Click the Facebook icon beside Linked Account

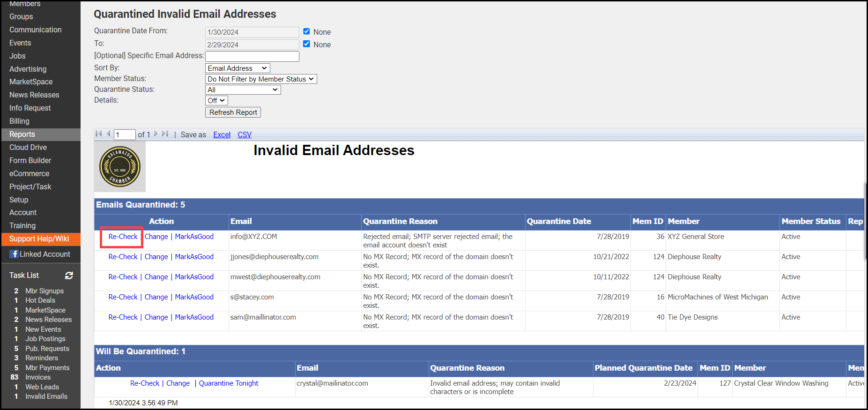point(14,254)
